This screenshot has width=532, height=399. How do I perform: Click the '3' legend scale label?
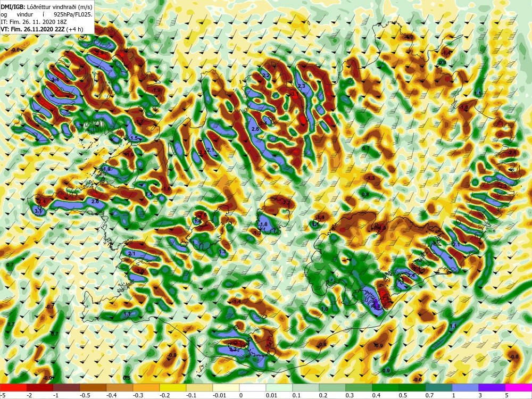pyautogui.click(x=480, y=395)
